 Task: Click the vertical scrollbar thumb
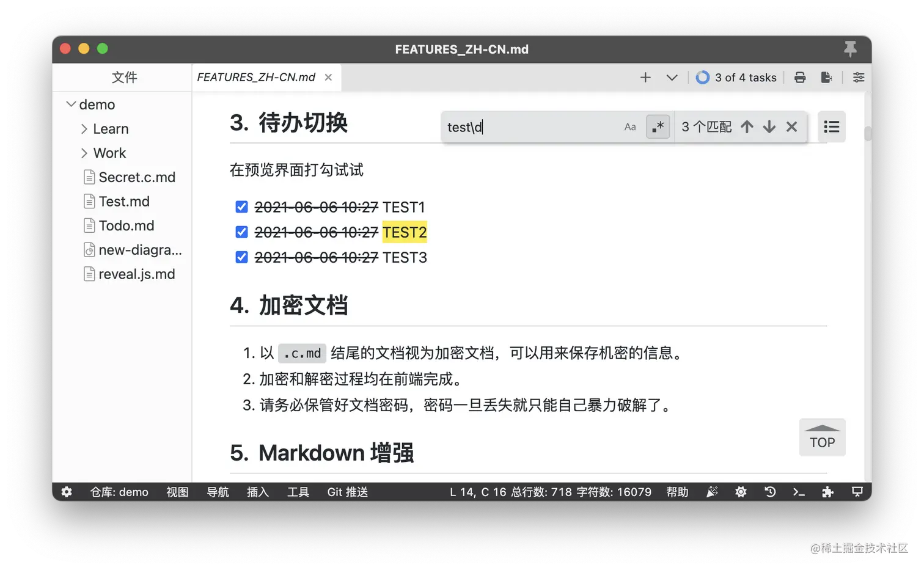[x=868, y=133]
